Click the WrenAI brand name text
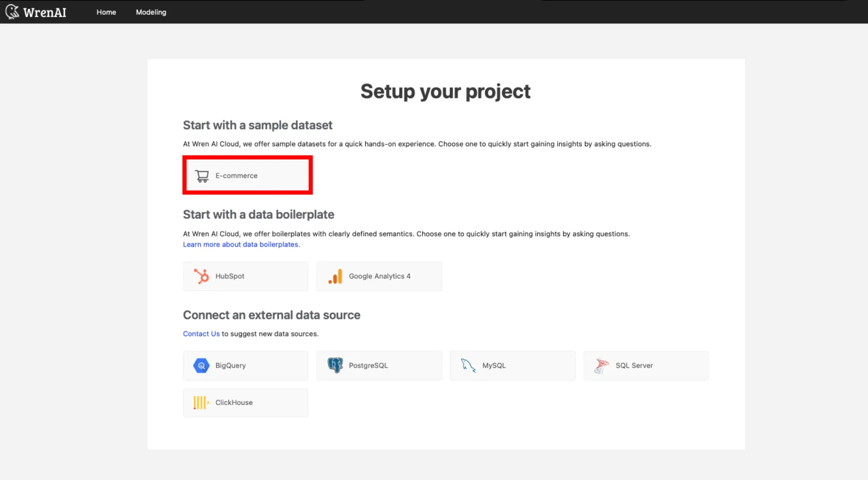 [45, 12]
